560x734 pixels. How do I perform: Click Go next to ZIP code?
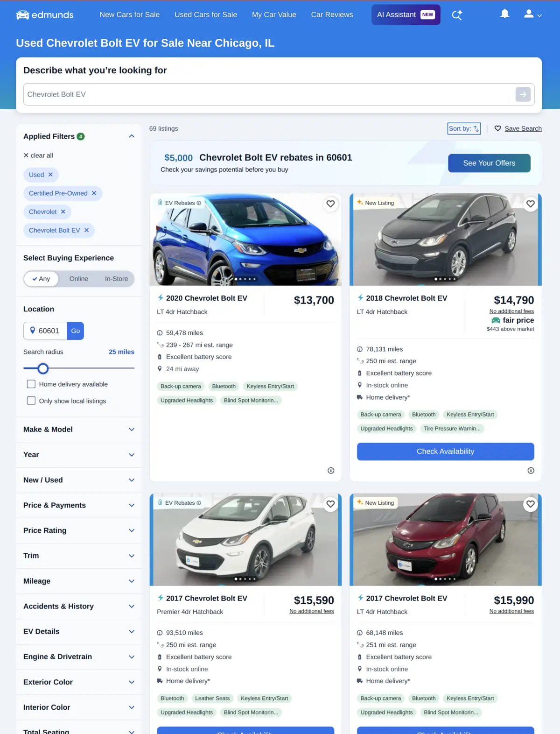click(76, 331)
